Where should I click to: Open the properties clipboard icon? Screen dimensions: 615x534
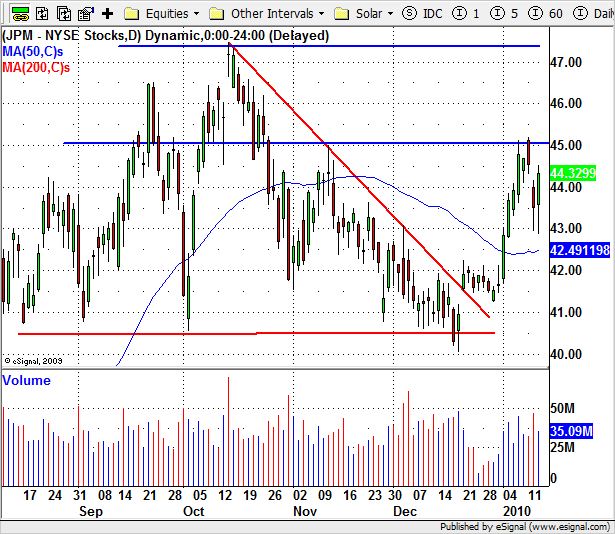(86, 14)
